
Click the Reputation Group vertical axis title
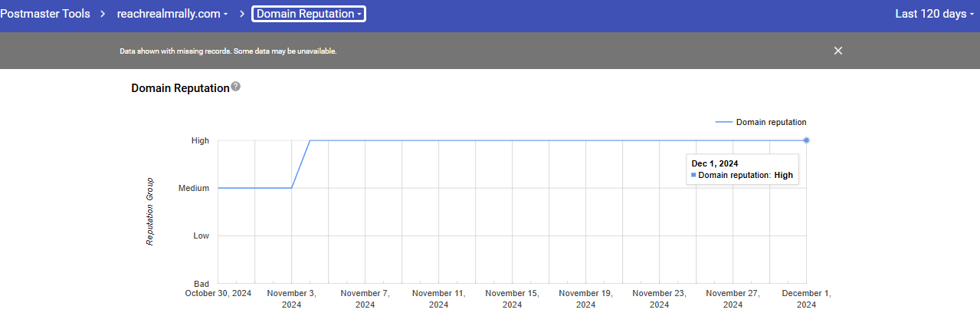click(x=150, y=212)
